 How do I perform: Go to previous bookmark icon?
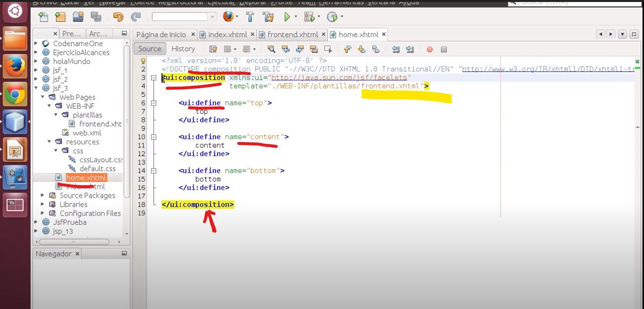pyautogui.click(x=348, y=49)
